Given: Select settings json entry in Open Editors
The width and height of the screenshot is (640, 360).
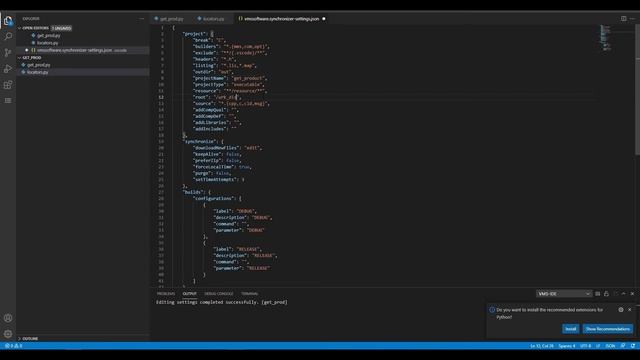Looking at the screenshot, I should click(x=82, y=50).
